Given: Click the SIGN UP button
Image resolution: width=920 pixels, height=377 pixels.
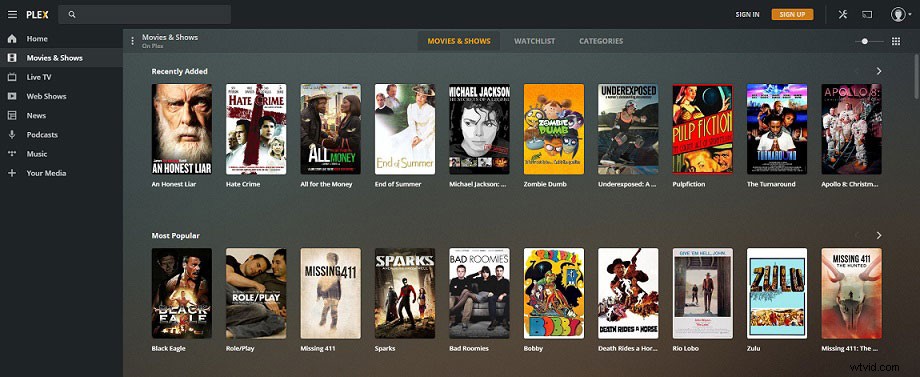Looking at the screenshot, I should [x=793, y=15].
